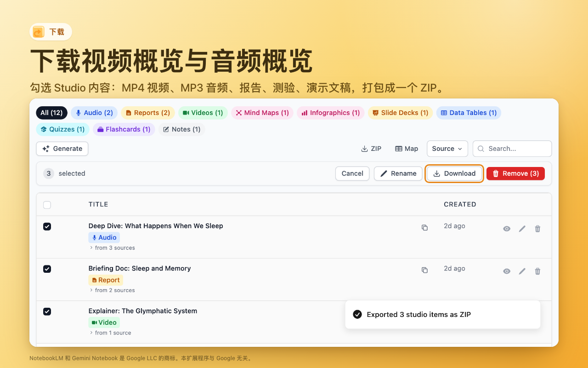Edit the Briefing Doc row with pencil icon
This screenshot has width=588, height=368.
point(522,271)
